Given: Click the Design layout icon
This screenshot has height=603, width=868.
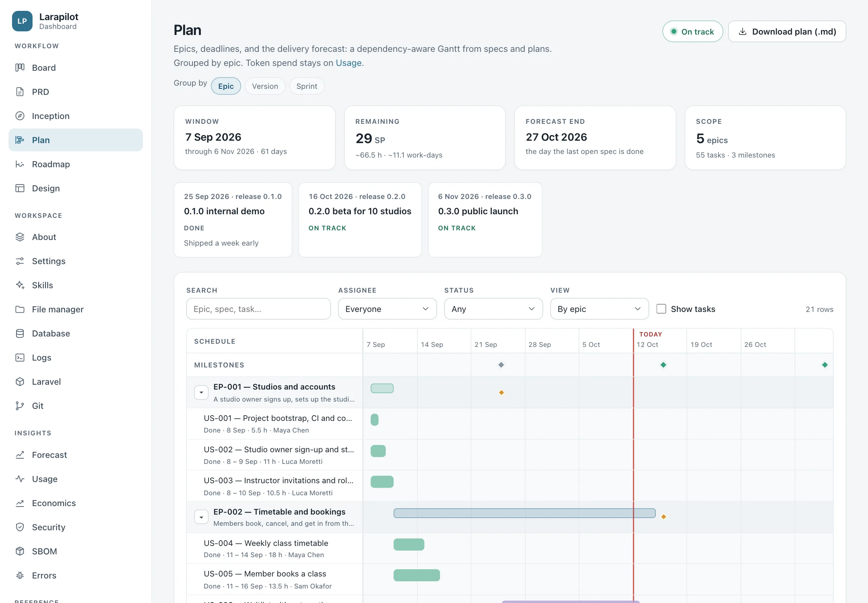Looking at the screenshot, I should [20, 188].
